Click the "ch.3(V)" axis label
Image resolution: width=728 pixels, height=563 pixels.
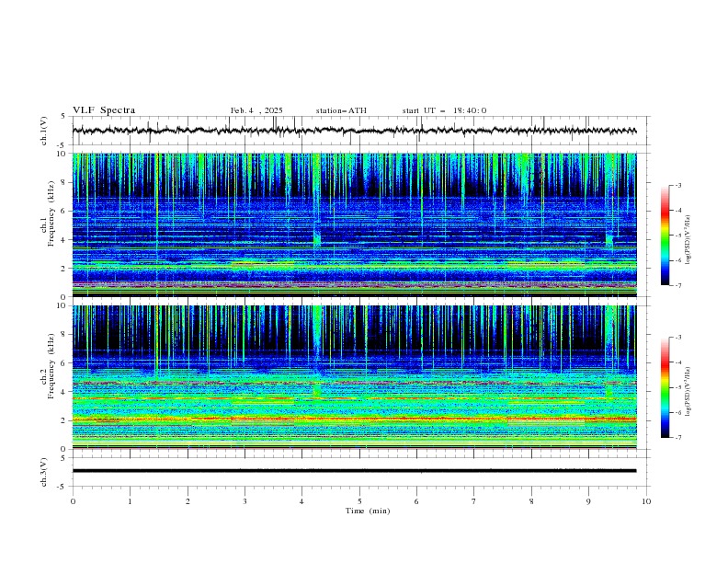(x=44, y=472)
